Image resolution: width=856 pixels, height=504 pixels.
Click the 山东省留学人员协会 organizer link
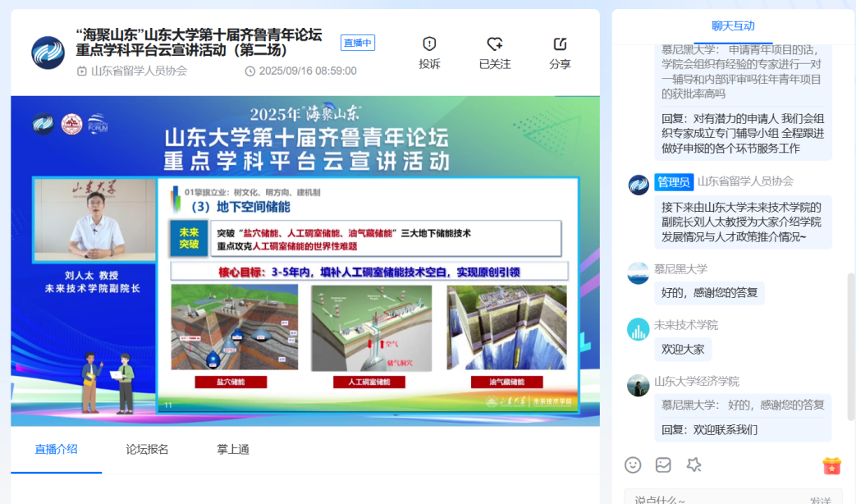140,71
